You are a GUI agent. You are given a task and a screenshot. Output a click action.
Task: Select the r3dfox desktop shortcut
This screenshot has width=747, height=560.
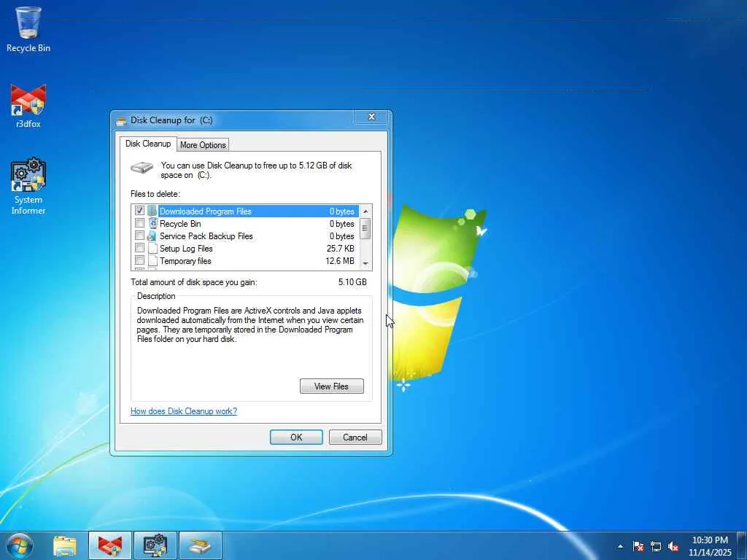pyautogui.click(x=28, y=106)
